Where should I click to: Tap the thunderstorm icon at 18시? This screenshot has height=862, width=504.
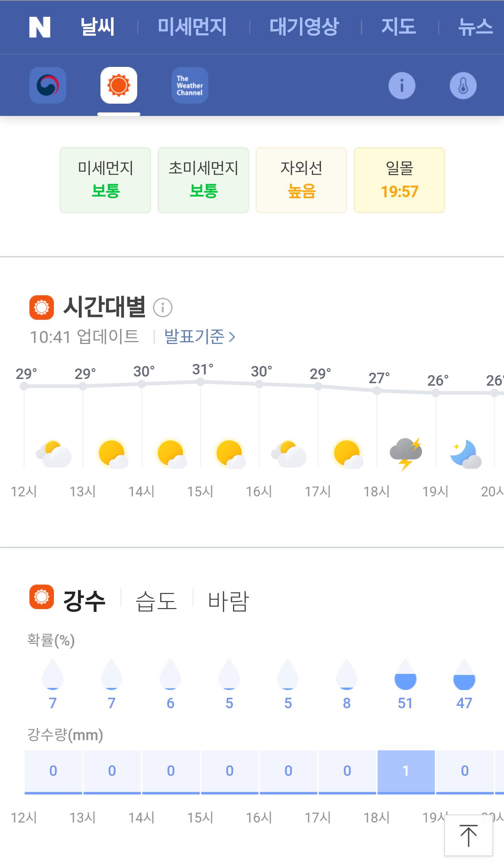(x=406, y=453)
